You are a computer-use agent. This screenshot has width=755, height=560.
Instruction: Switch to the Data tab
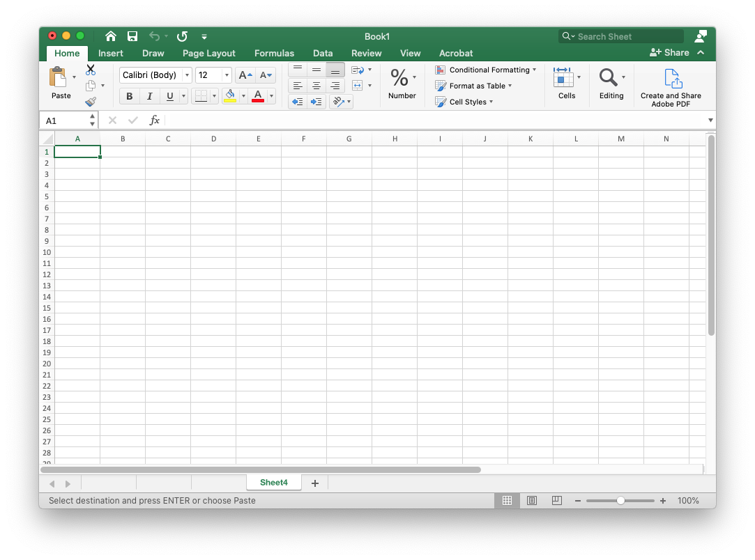[323, 53]
